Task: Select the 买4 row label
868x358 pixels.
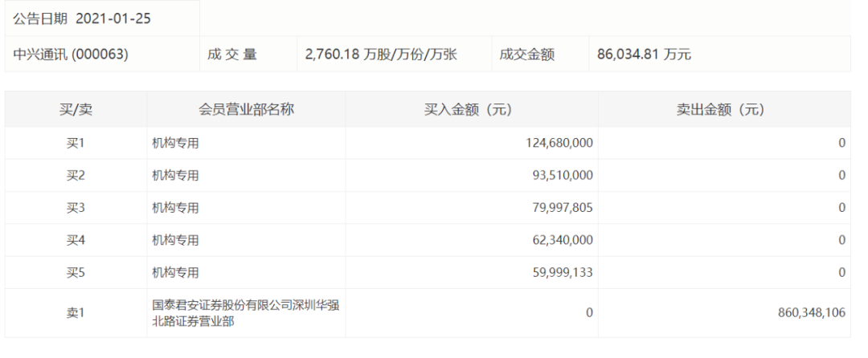Action: 76,240
